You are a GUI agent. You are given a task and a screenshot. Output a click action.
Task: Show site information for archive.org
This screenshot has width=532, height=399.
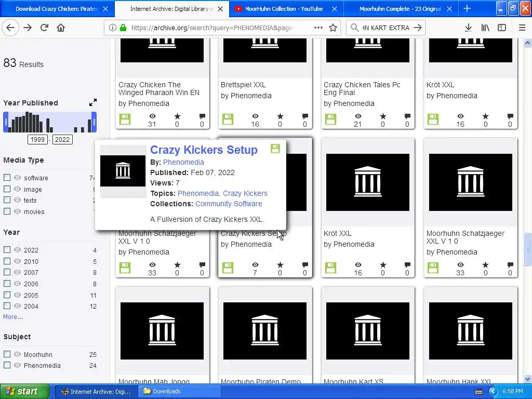(x=112, y=28)
